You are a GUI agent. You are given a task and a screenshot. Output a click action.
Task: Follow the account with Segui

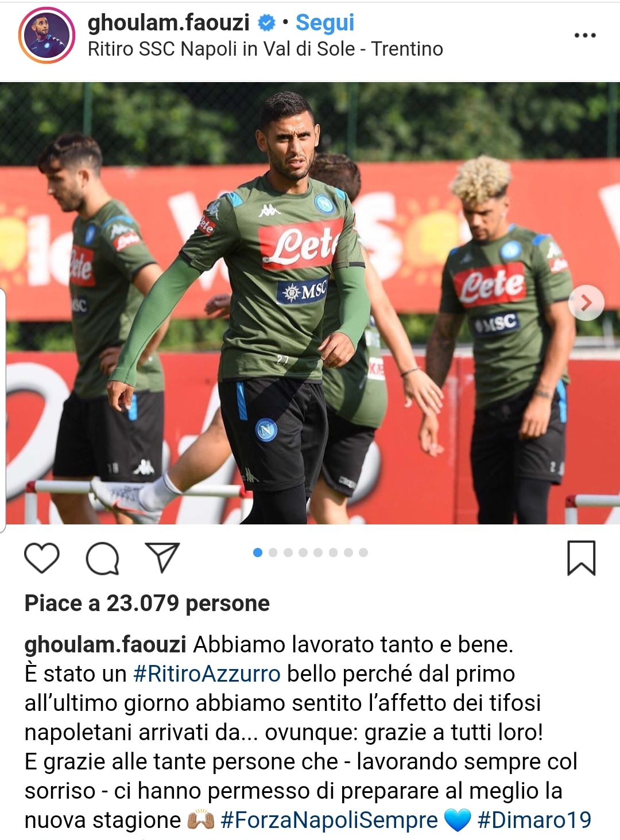[x=325, y=23]
